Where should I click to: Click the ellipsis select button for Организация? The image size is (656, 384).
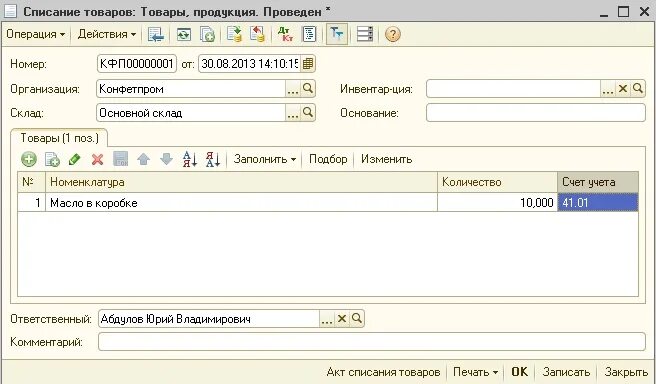click(x=293, y=89)
